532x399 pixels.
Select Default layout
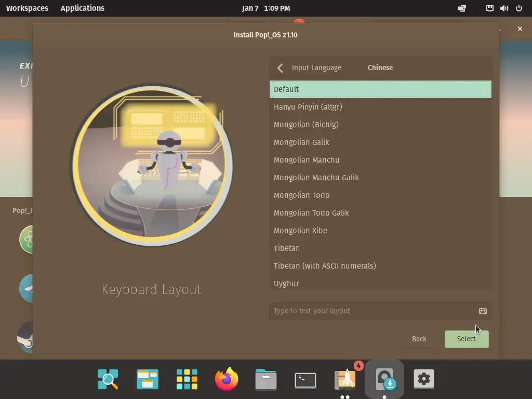tap(380, 89)
